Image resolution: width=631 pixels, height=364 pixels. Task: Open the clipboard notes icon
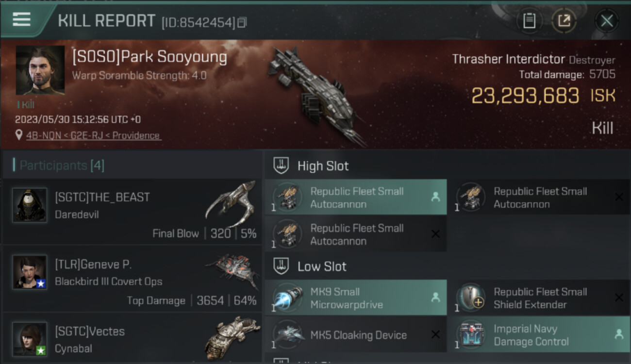click(x=529, y=21)
